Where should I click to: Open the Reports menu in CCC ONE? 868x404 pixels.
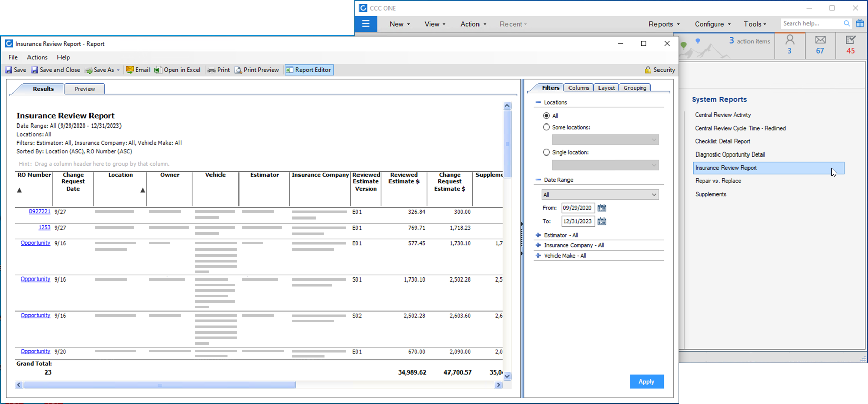click(x=664, y=24)
